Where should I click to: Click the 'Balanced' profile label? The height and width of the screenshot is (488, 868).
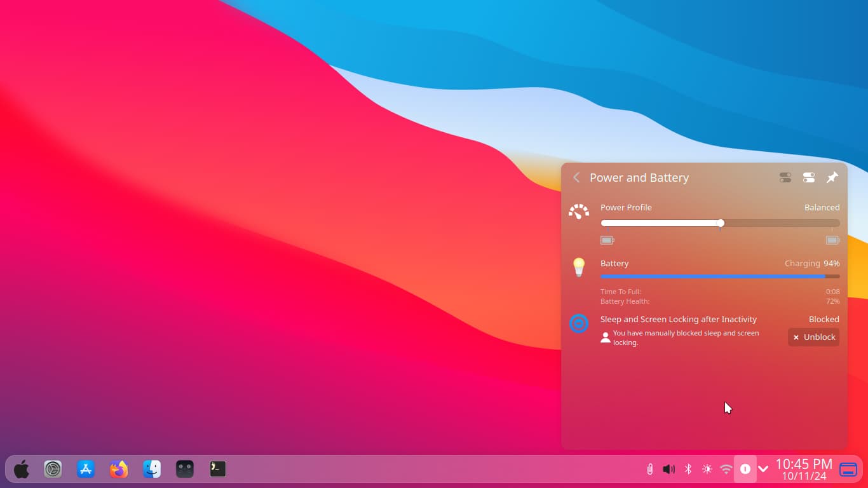[822, 208]
